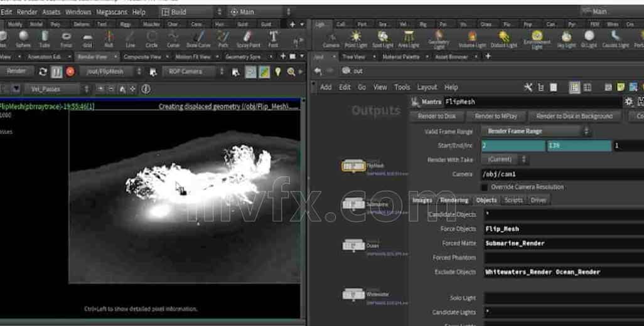Viewport: 644px width, 326px height.
Task: Select the FlipMesh output node
Action: [x=353, y=166]
